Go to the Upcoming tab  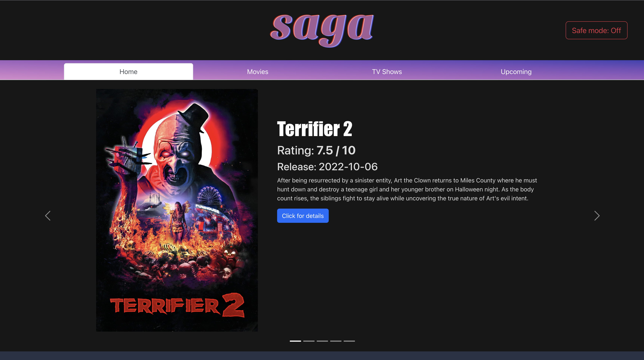click(x=516, y=72)
